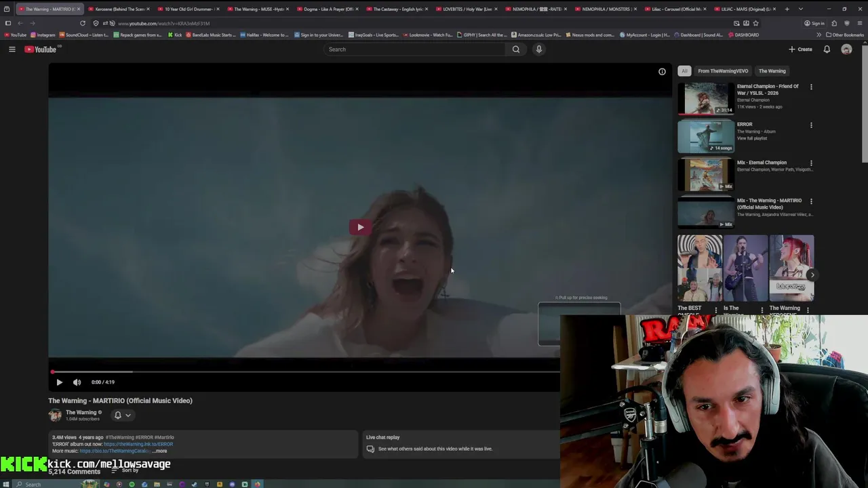
Task: Open Mix - Eternal Champion thumbnail
Action: (706, 174)
